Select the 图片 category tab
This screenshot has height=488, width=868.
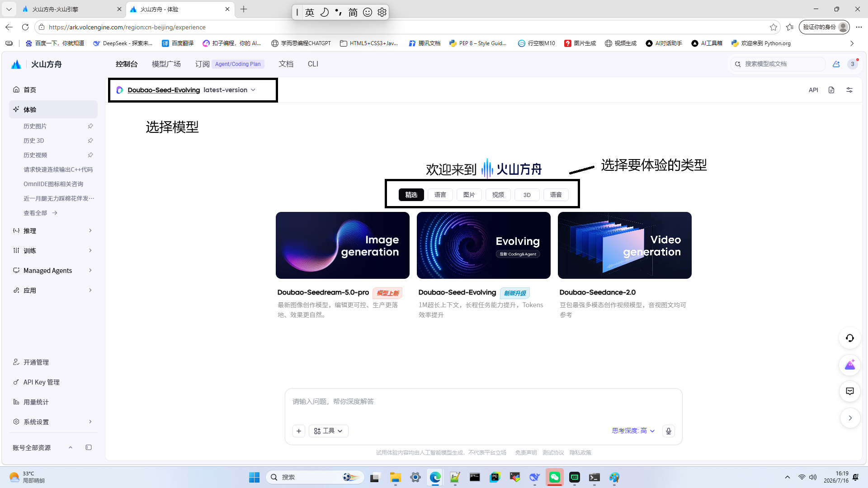[469, 195]
